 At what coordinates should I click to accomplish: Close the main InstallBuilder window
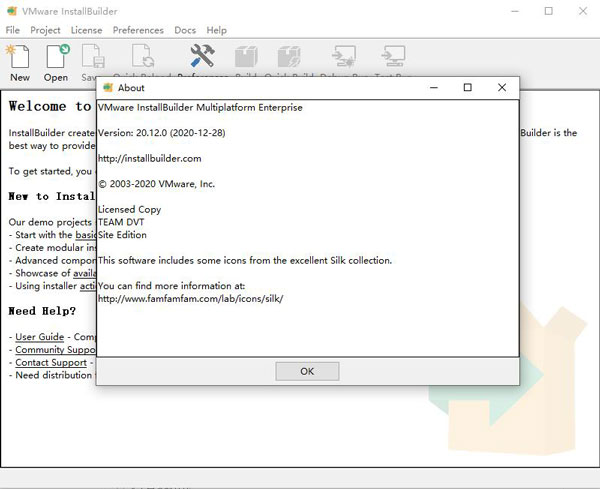583,11
